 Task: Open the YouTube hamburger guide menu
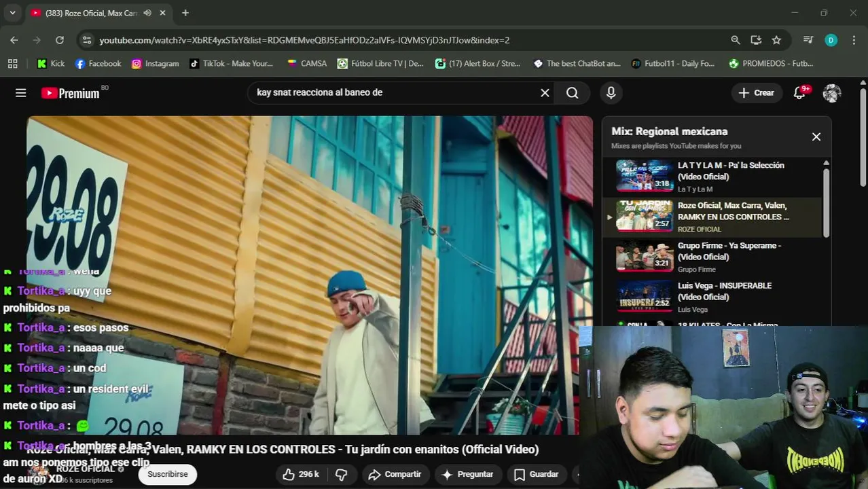pos(21,93)
